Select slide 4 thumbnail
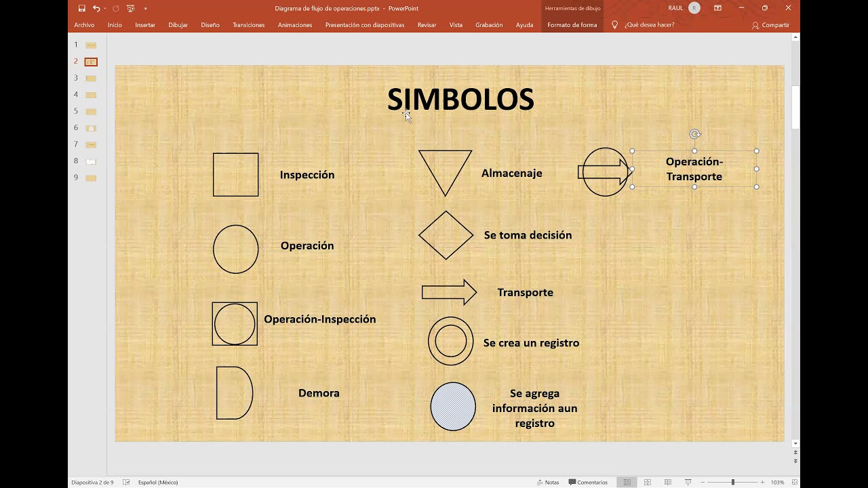The image size is (868, 488). pos(91,95)
